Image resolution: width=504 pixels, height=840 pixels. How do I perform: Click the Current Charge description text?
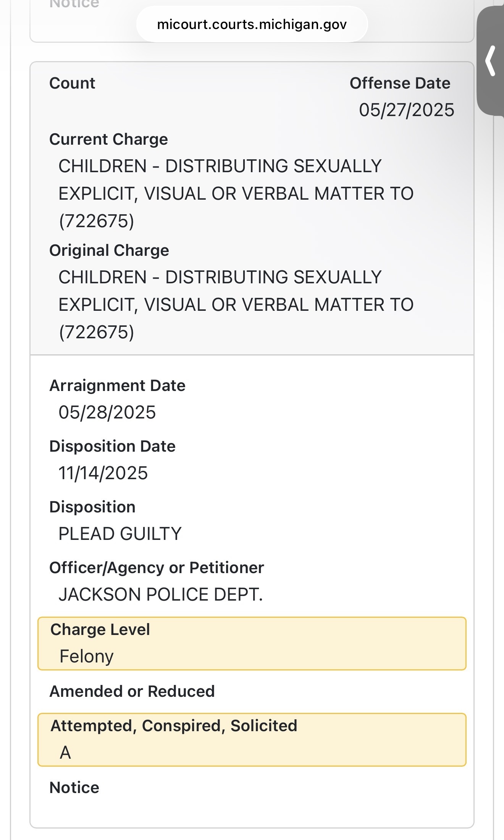click(x=236, y=194)
